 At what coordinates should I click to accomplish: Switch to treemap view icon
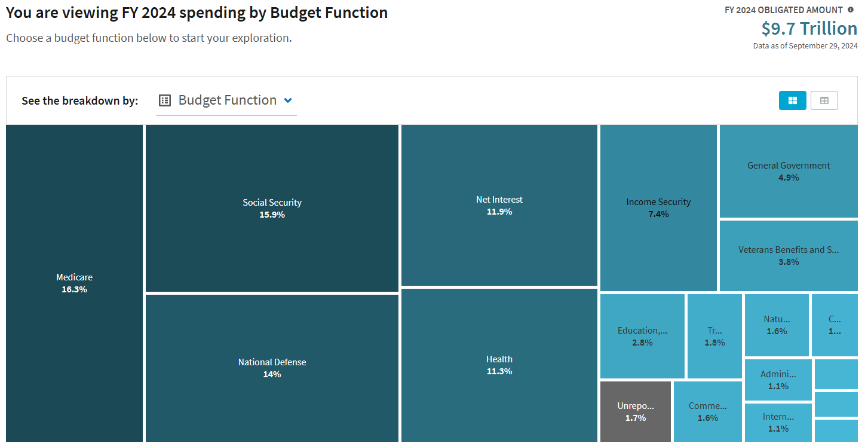792,100
